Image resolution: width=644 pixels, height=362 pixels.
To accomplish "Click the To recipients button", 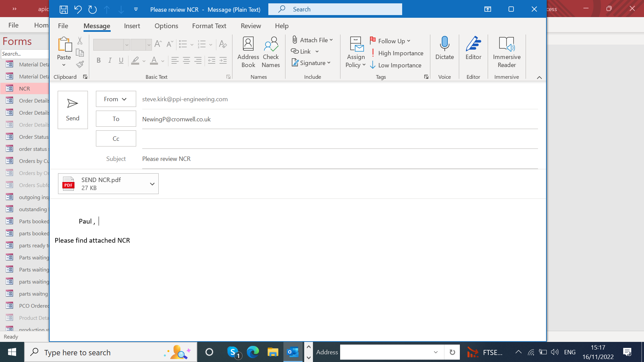I will pyautogui.click(x=116, y=119).
